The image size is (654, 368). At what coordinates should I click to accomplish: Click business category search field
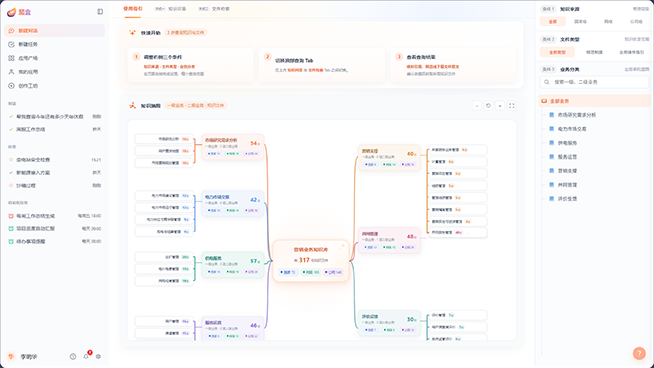point(594,82)
